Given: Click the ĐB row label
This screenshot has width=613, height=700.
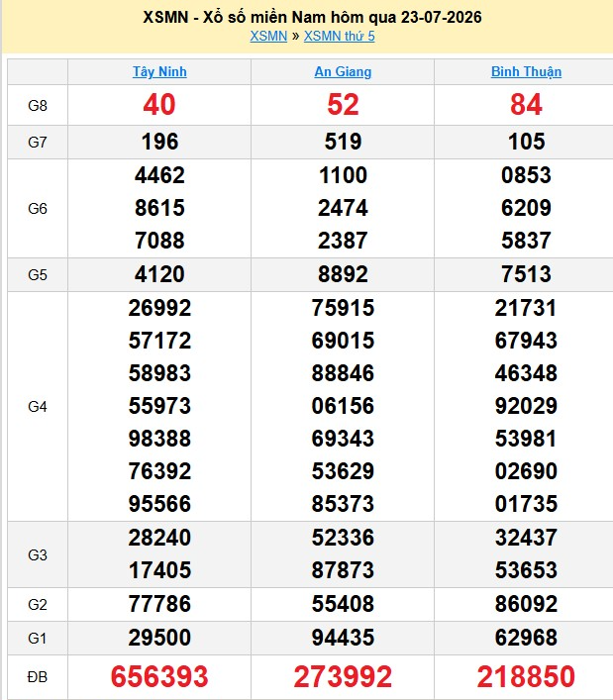Looking at the screenshot, I should click(x=38, y=677).
